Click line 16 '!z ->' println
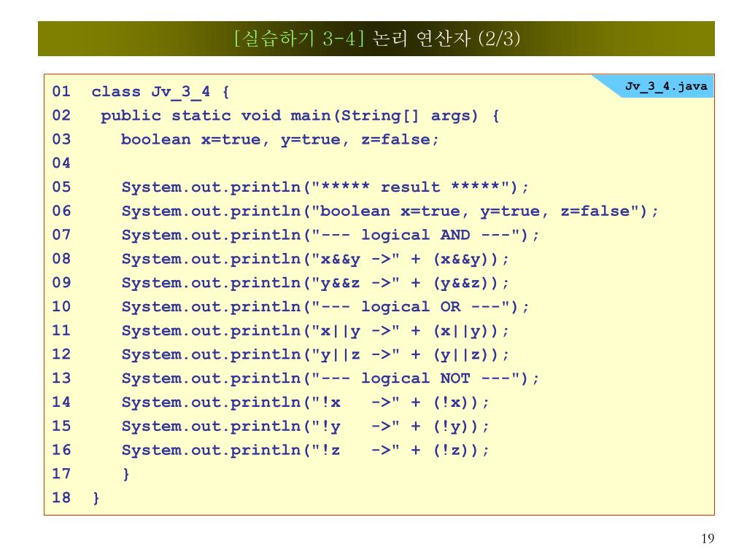The width and height of the screenshot is (747, 560). (305, 450)
